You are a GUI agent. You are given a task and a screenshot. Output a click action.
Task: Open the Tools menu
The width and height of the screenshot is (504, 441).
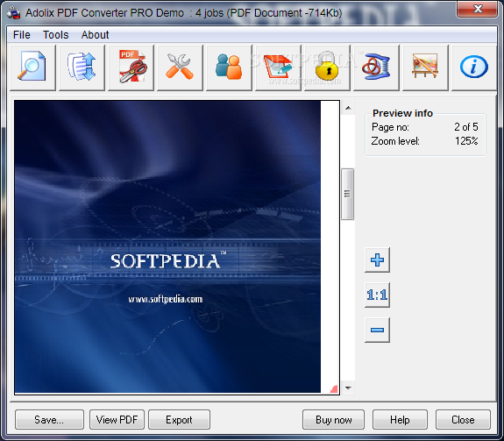tap(55, 35)
